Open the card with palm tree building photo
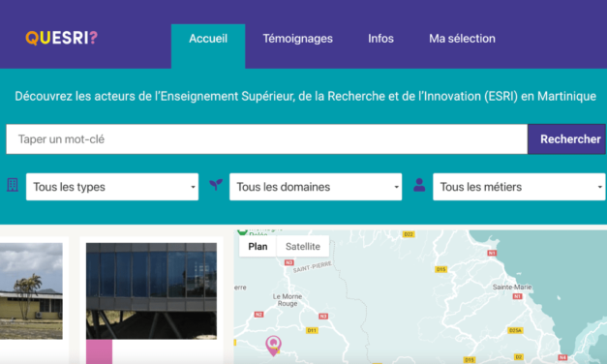Image resolution: width=607 pixels, height=364 pixels. pos(31,291)
